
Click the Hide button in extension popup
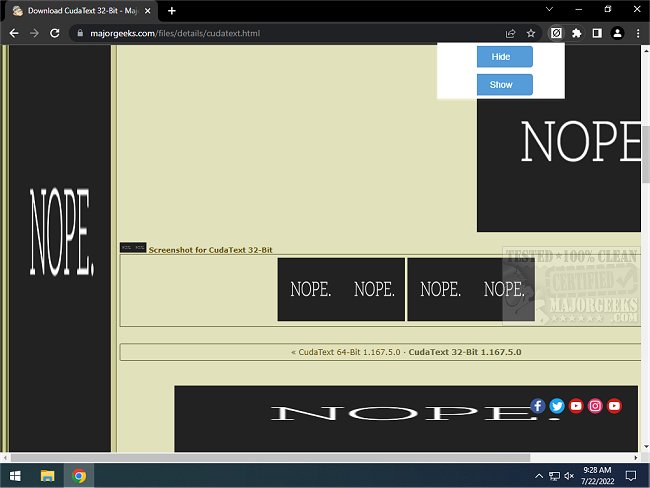coord(504,57)
